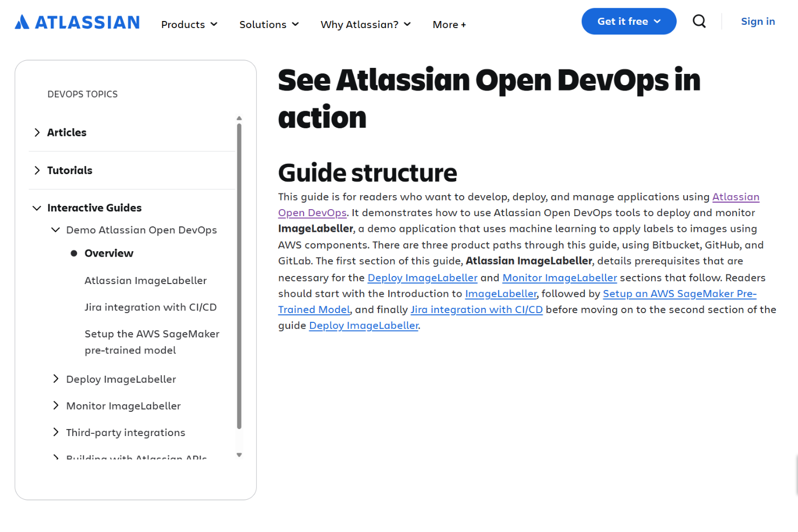This screenshot has height=532, width=798.
Task: Follow ImageLabeller link after 'Introduction to'
Action: [x=501, y=294]
